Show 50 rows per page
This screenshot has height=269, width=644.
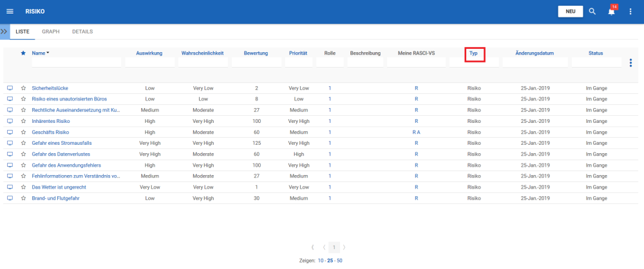pos(339,261)
